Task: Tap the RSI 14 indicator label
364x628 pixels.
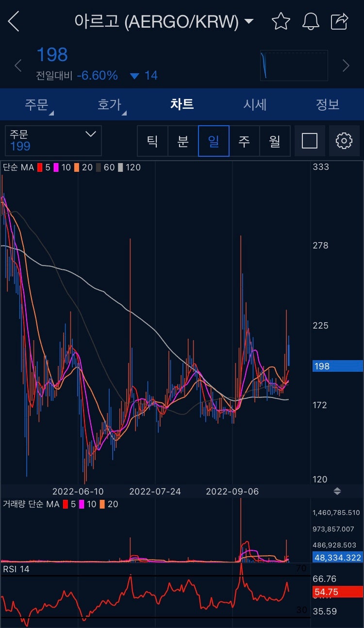Action: coord(17,569)
